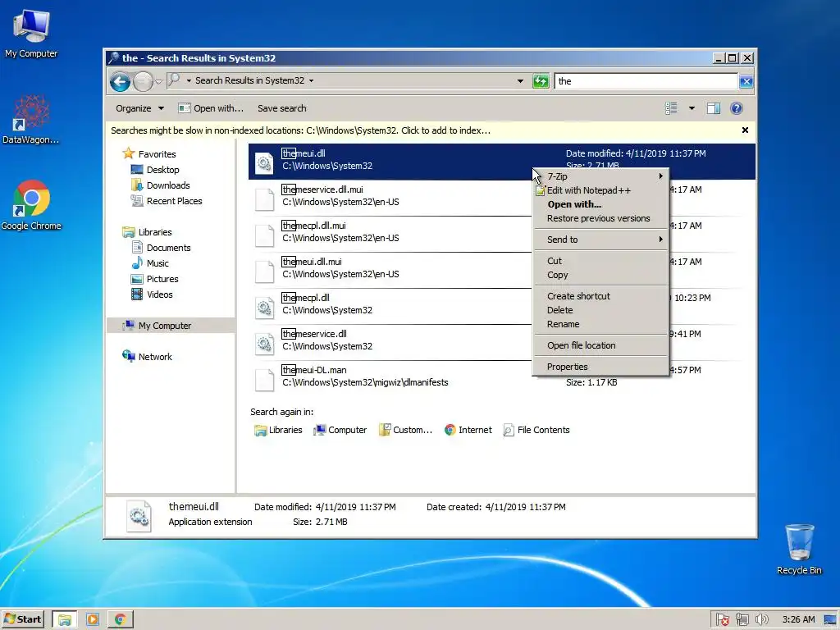This screenshot has height=630, width=840.
Task: Choose Cut from the context menu
Action: click(601, 261)
